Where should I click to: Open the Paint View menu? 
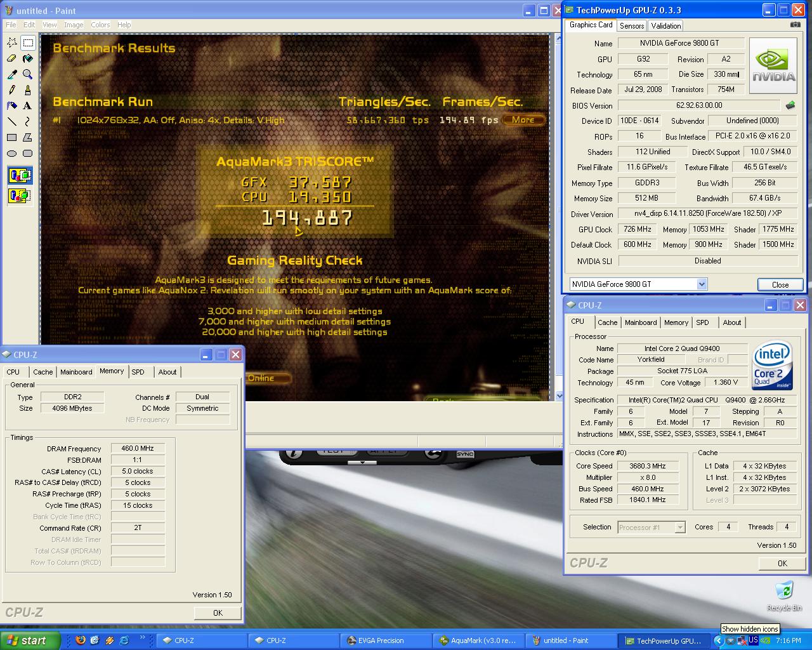click(x=49, y=25)
